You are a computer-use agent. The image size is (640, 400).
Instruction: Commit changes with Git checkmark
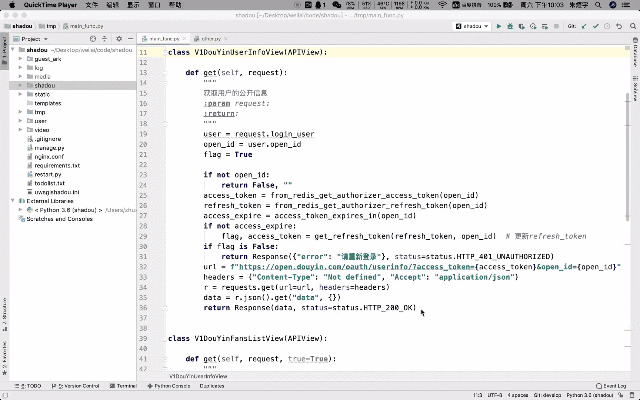(596, 26)
